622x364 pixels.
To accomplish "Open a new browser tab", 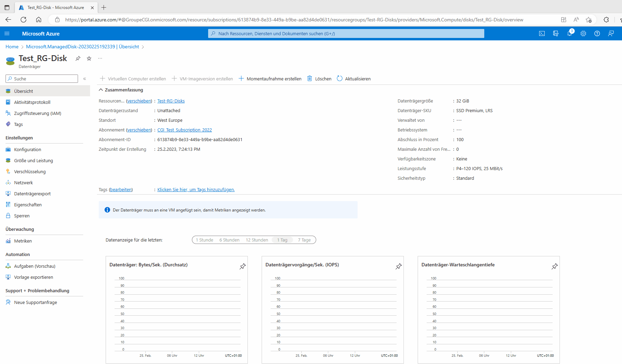I will pyautogui.click(x=104, y=7).
